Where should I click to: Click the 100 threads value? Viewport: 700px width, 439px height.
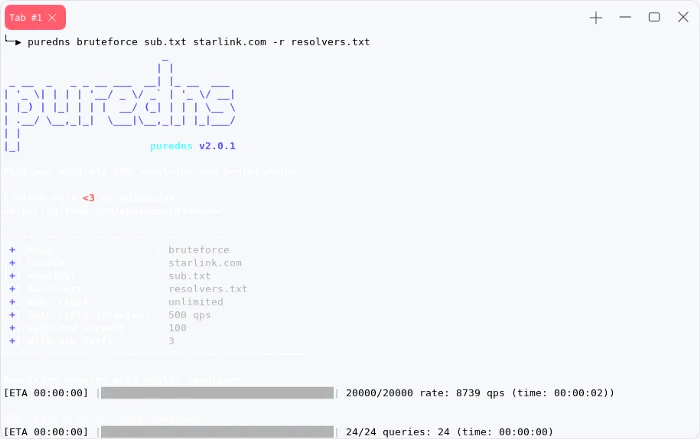(x=177, y=328)
